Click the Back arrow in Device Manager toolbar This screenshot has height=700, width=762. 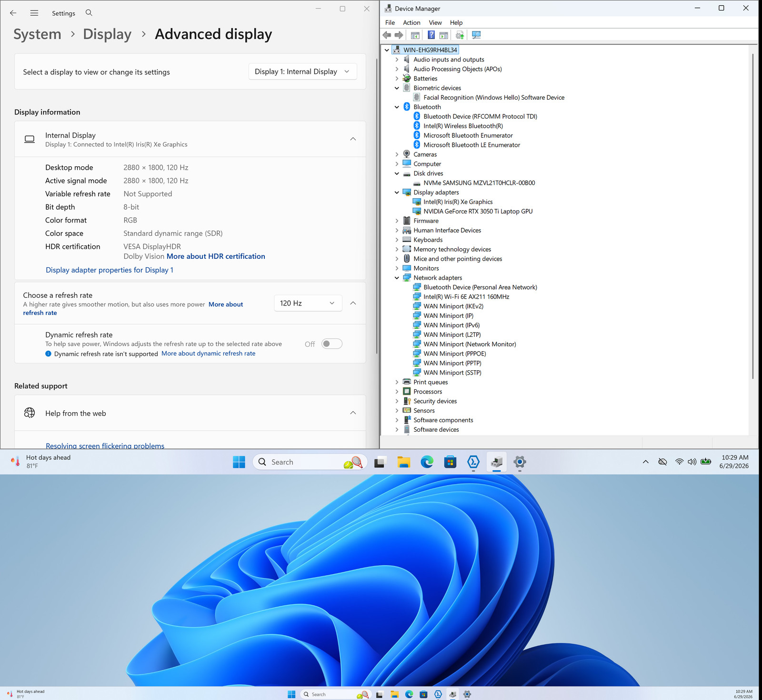click(387, 35)
